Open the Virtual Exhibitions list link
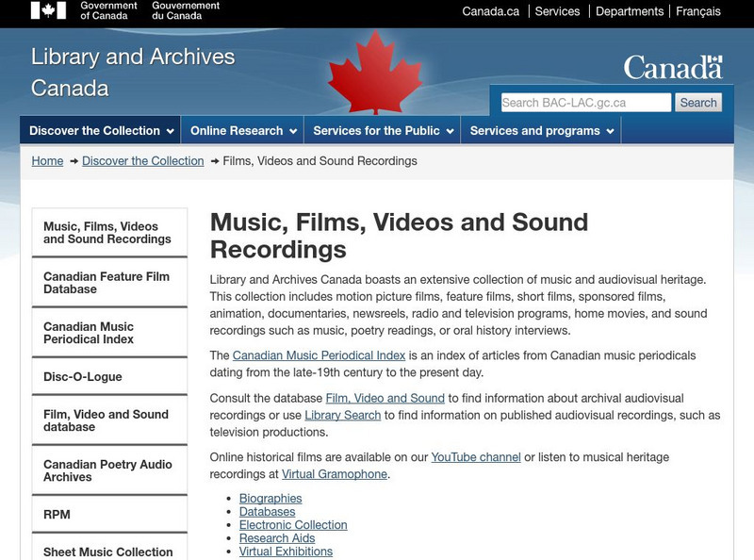 pos(286,552)
